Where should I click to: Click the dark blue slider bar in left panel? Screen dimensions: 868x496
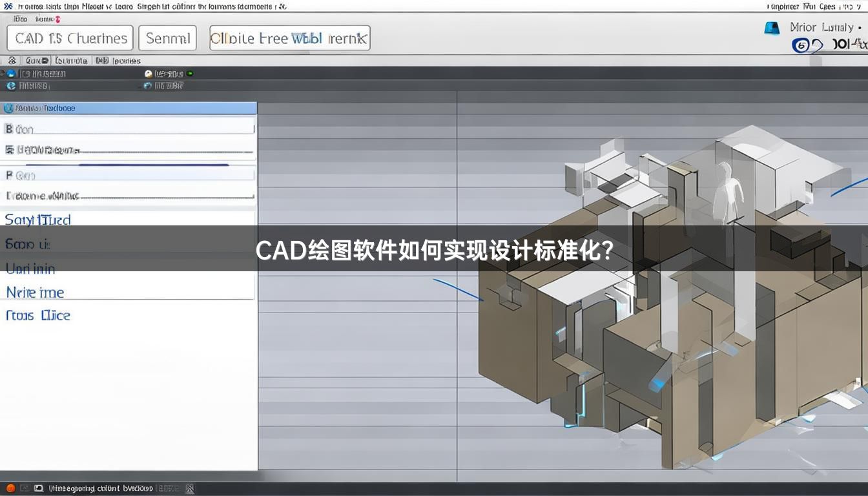click(154, 165)
